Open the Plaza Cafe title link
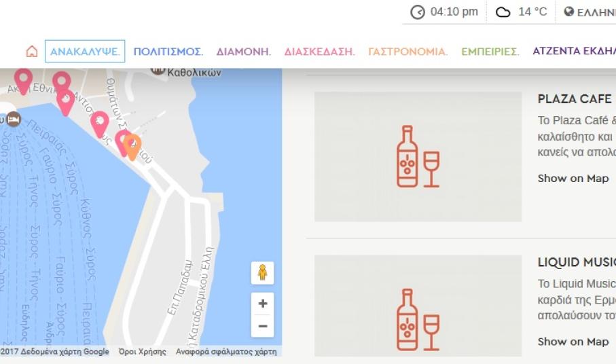 click(x=575, y=99)
